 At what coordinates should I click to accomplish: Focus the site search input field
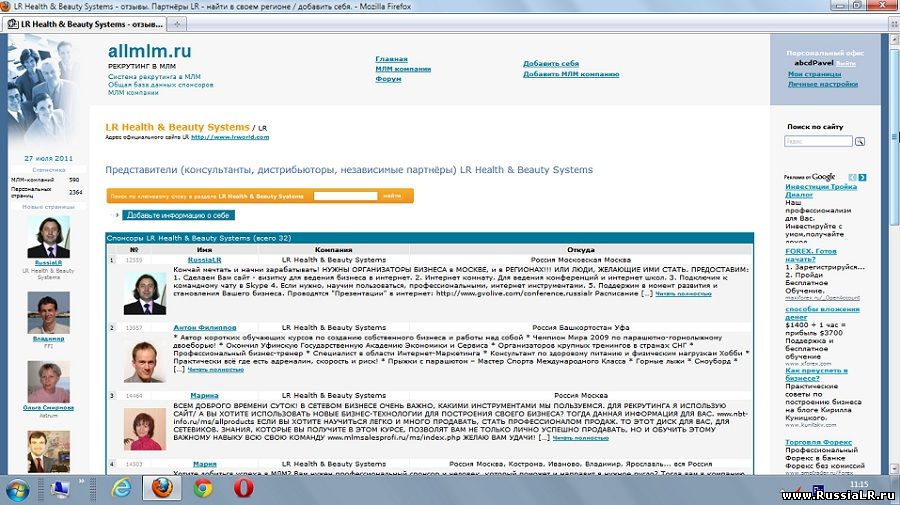point(818,141)
